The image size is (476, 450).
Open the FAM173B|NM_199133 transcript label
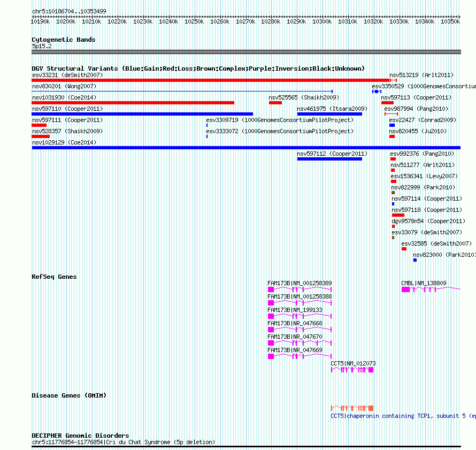[295, 310]
